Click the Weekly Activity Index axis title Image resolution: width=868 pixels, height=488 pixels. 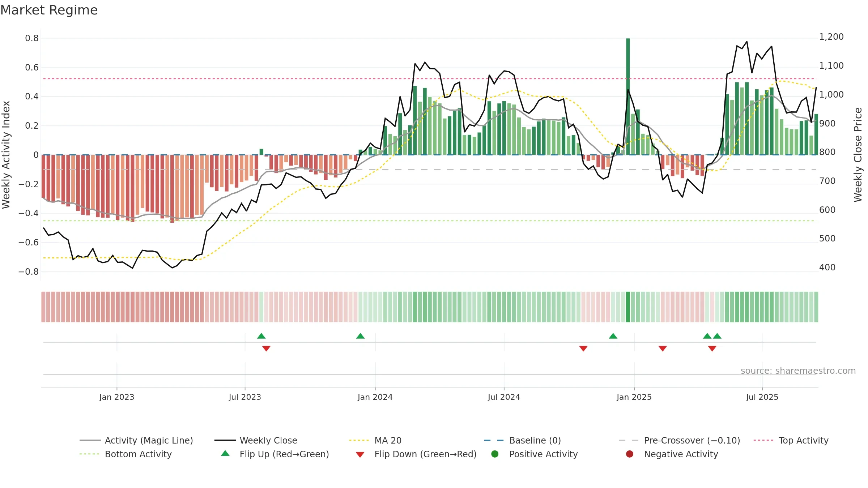pyautogui.click(x=6, y=155)
